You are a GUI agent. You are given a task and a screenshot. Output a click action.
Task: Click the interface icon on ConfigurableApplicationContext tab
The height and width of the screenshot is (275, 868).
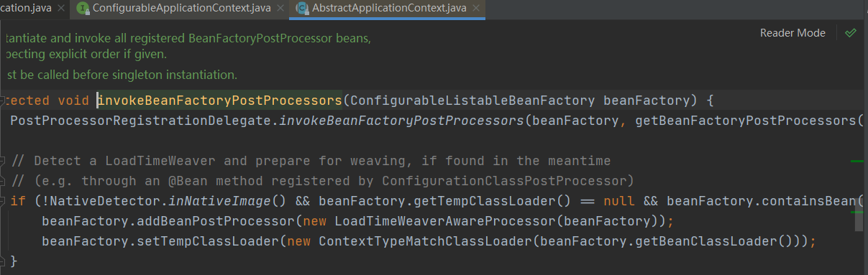83,9
